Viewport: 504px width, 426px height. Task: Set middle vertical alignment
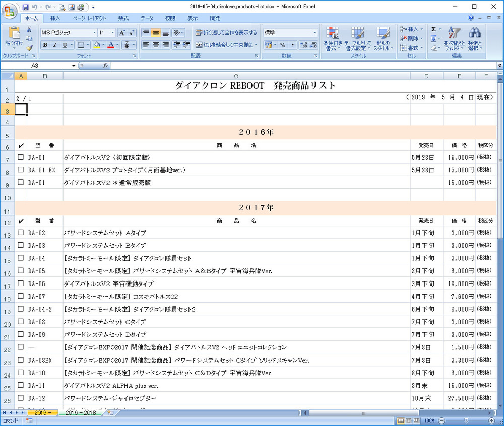tap(156, 32)
